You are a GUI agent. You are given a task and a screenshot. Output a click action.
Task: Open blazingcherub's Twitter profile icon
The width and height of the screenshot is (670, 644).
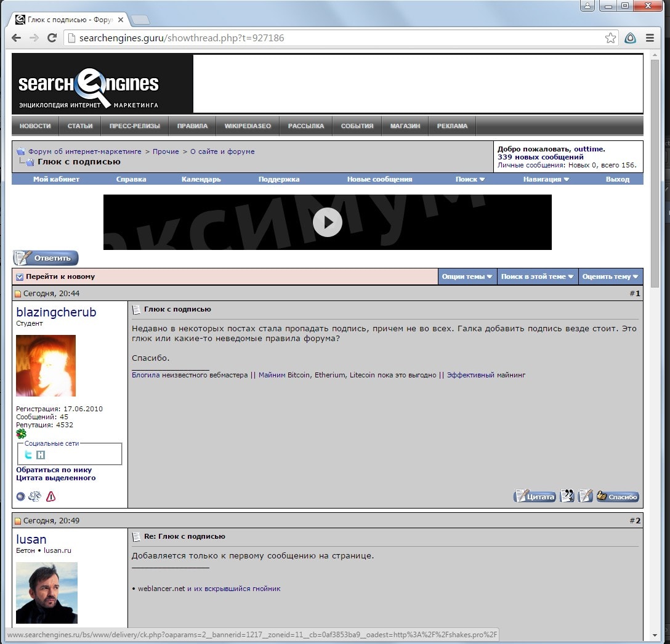(x=28, y=455)
